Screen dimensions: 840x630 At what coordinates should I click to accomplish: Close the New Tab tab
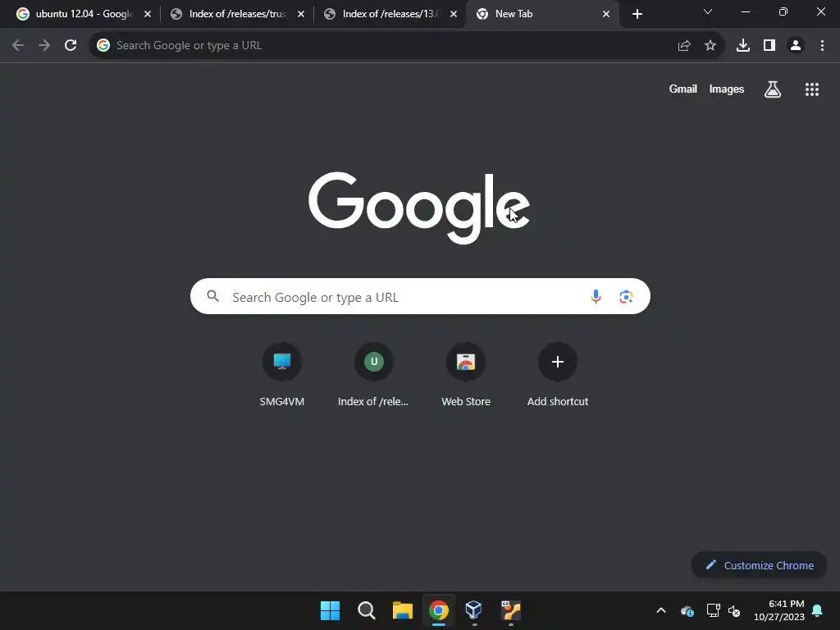click(x=606, y=14)
